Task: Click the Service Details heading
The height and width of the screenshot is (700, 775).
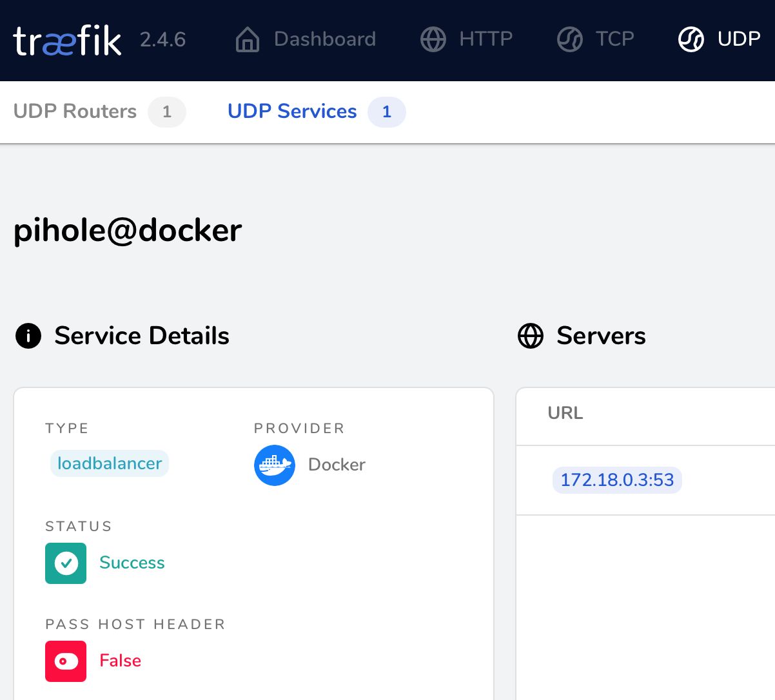Action: tap(142, 336)
